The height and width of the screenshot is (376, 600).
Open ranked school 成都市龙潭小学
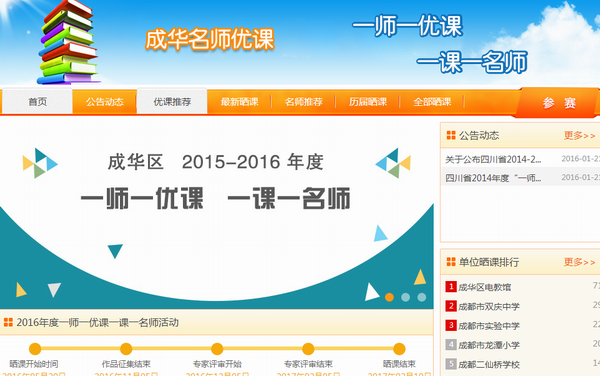pos(489,345)
